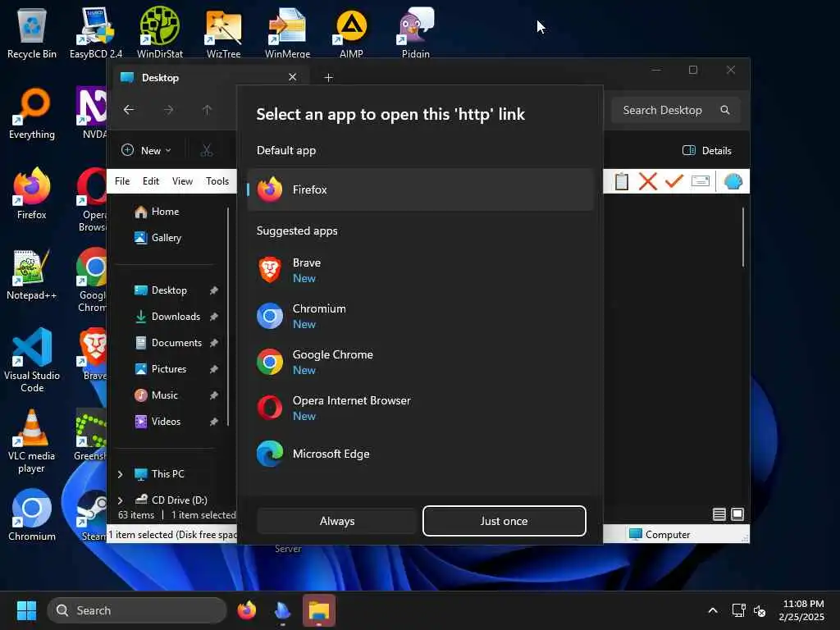840x630 pixels.
Task: Open the File menu
Action: (x=122, y=181)
